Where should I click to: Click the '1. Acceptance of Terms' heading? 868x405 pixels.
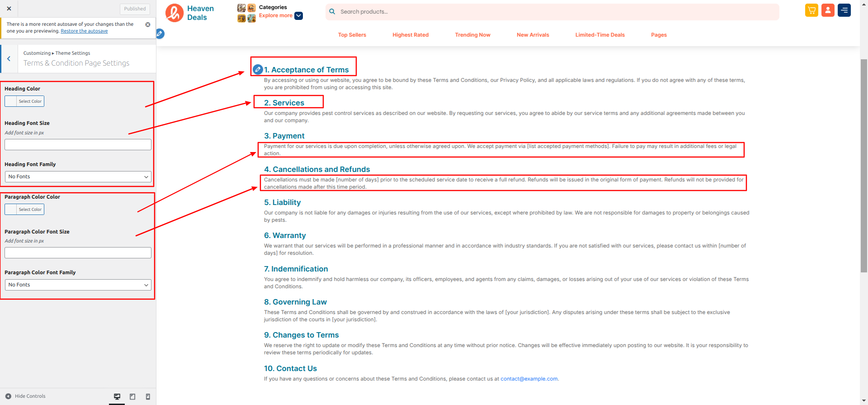coord(307,70)
